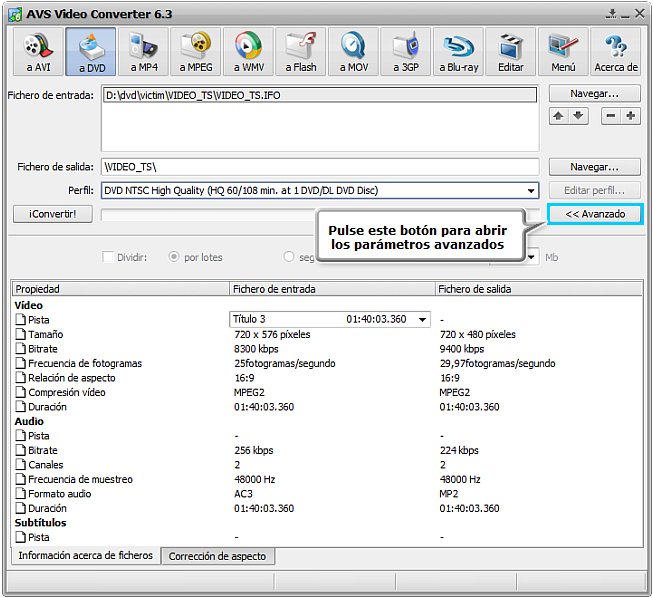This screenshot has width=653, height=598.
Task: Open the Menú creation tool
Action: click(563, 52)
